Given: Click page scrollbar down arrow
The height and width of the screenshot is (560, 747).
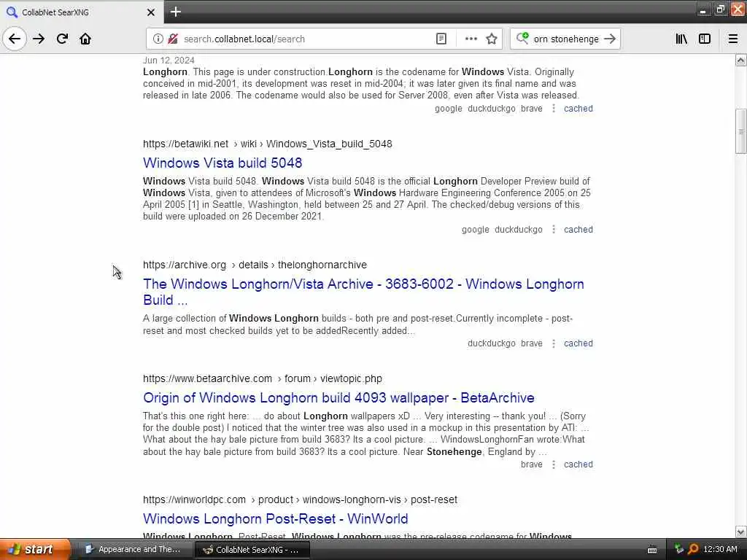Looking at the screenshot, I should pos(741,532).
